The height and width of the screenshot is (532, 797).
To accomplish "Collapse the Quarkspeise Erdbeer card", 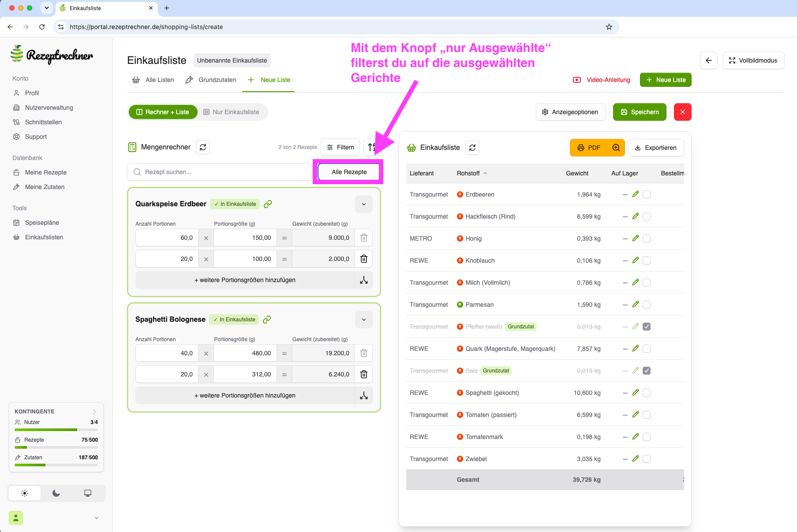I will 364,204.
